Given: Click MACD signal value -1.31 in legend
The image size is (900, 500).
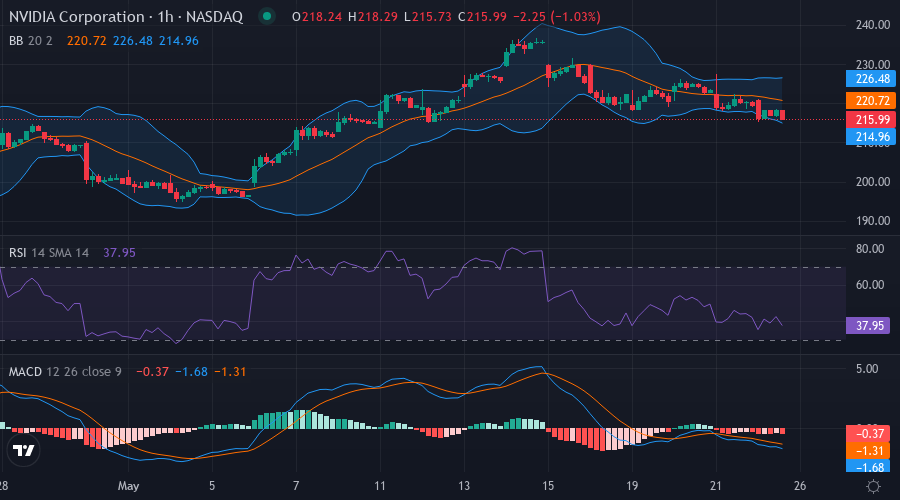Looking at the screenshot, I should click(x=230, y=372).
